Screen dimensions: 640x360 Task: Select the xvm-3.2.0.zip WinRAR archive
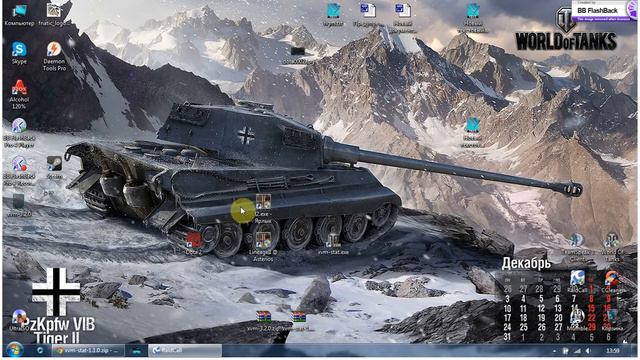(x=264, y=321)
